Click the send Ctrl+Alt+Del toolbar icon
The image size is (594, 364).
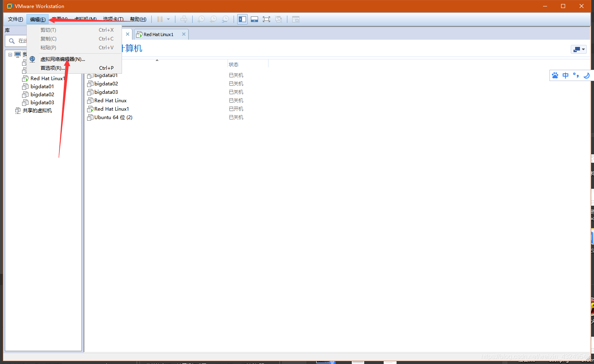[x=184, y=19]
